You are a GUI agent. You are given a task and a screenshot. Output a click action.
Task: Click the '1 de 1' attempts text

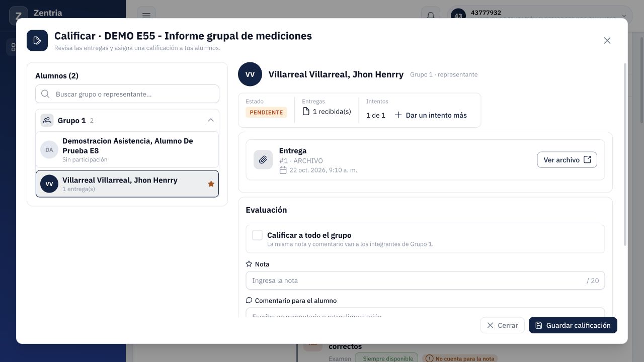376,115
